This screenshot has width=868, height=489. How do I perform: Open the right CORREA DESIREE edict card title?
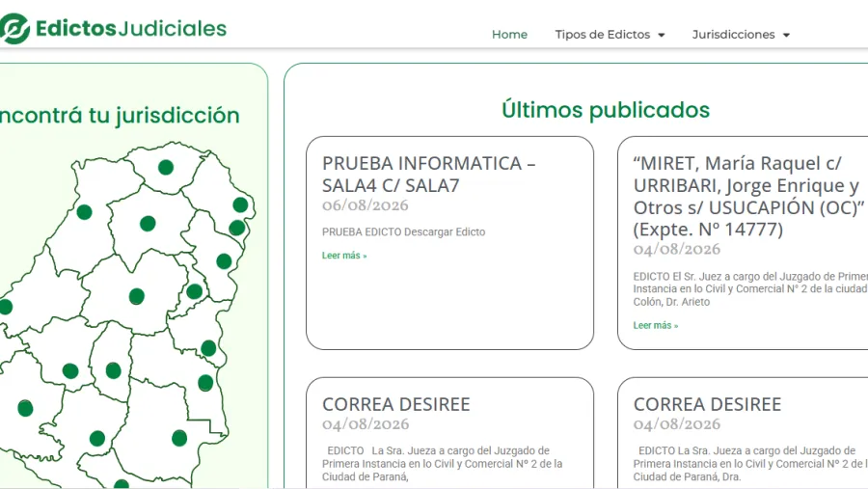[x=707, y=404]
